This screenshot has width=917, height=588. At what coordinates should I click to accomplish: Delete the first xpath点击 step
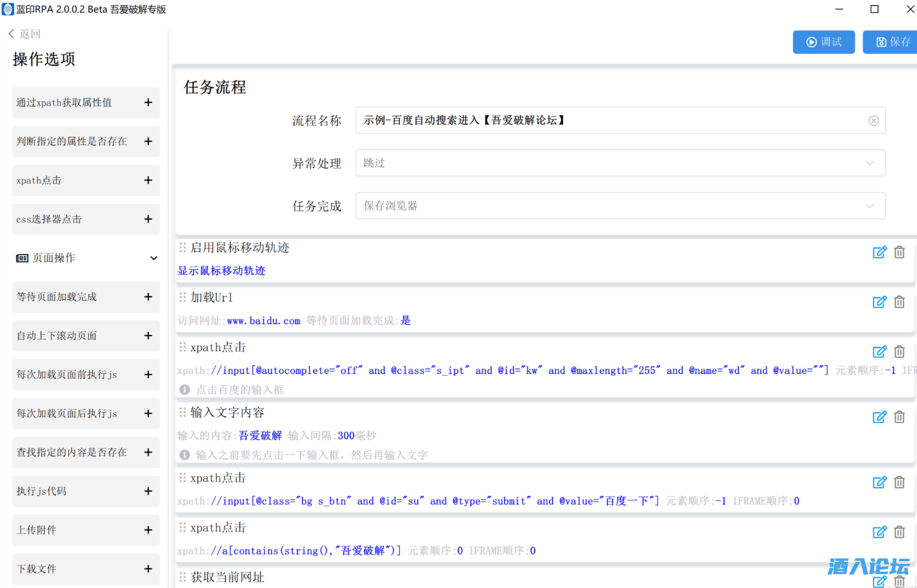click(899, 352)
